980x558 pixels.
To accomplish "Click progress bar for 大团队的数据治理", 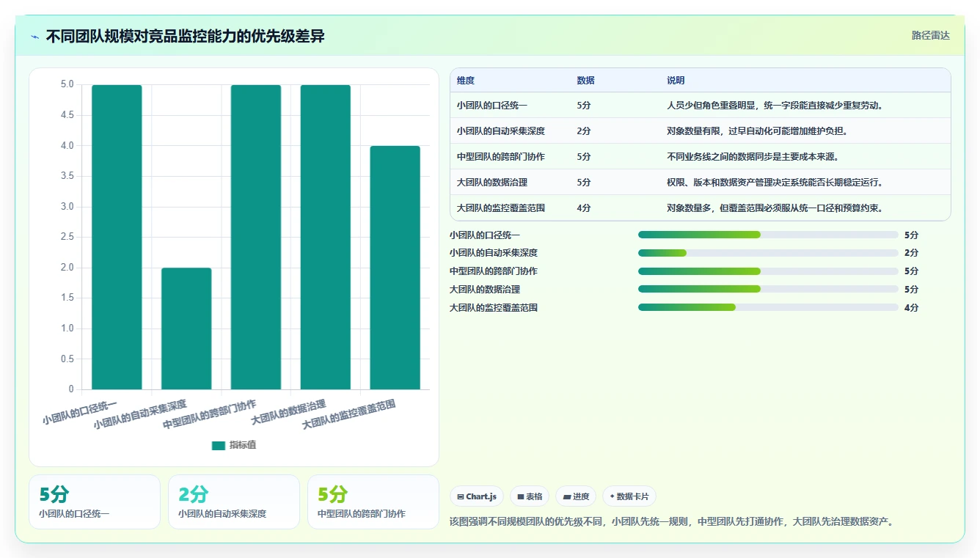I will tap(768, 289).
